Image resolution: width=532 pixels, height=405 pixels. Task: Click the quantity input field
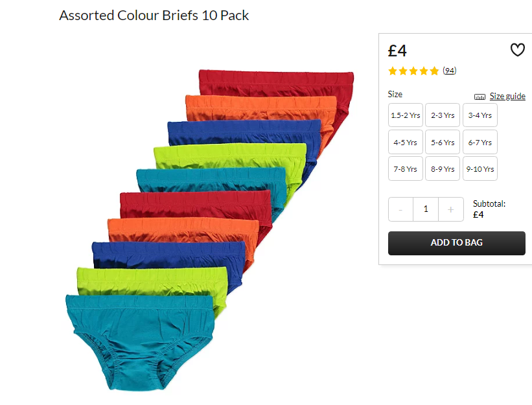coord(426,209)
